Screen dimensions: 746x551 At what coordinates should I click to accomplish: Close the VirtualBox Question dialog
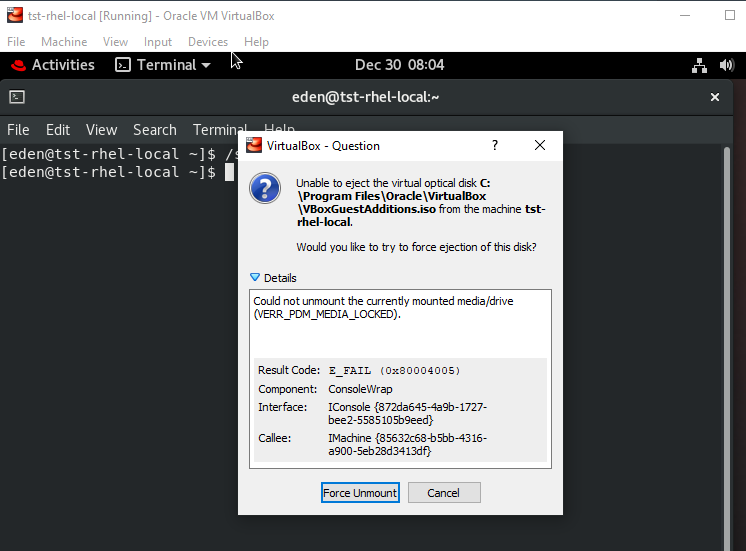tap(540, 145)
